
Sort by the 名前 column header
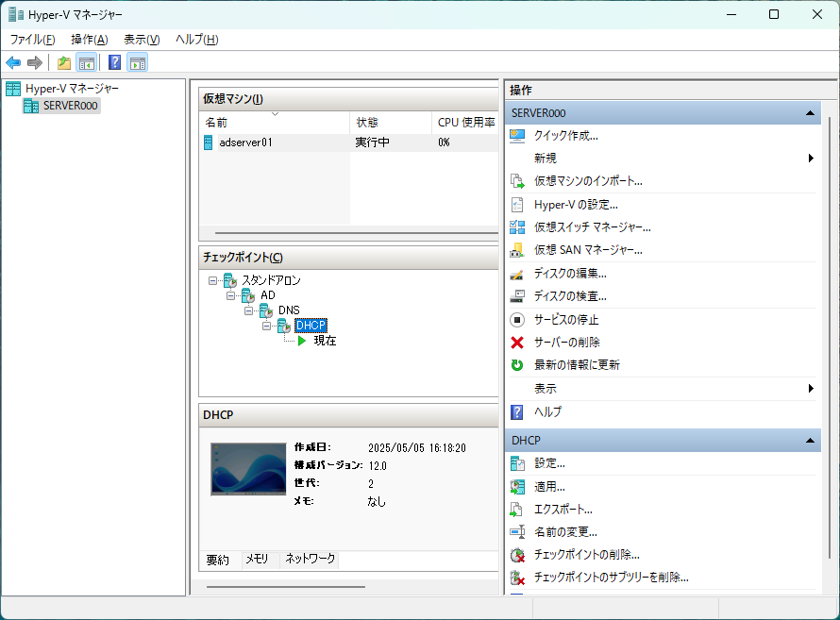[275, 123]
